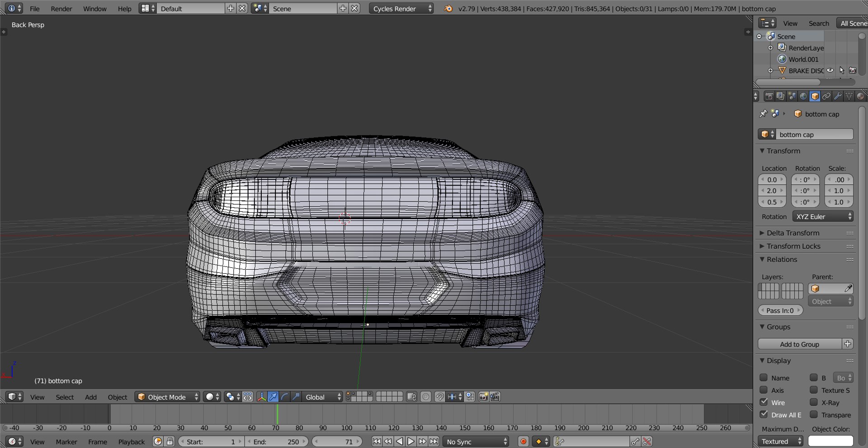Expand the Delta Transform panel
The image size is (868, 448).
pos(793,233)
